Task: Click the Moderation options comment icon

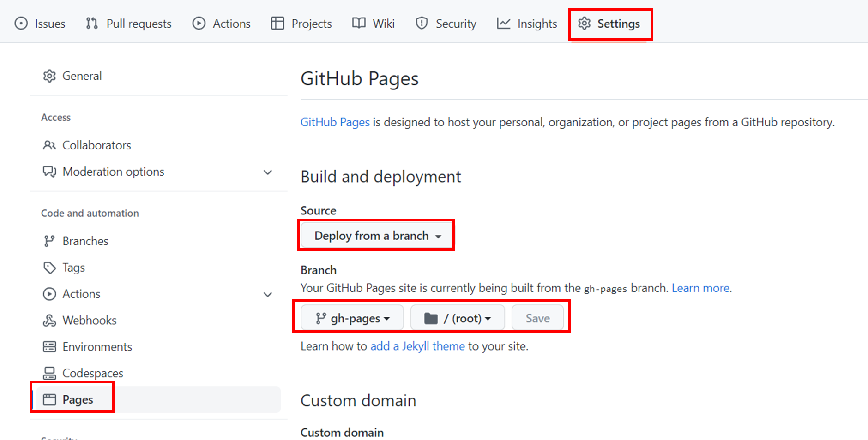Action: (49, 172)
